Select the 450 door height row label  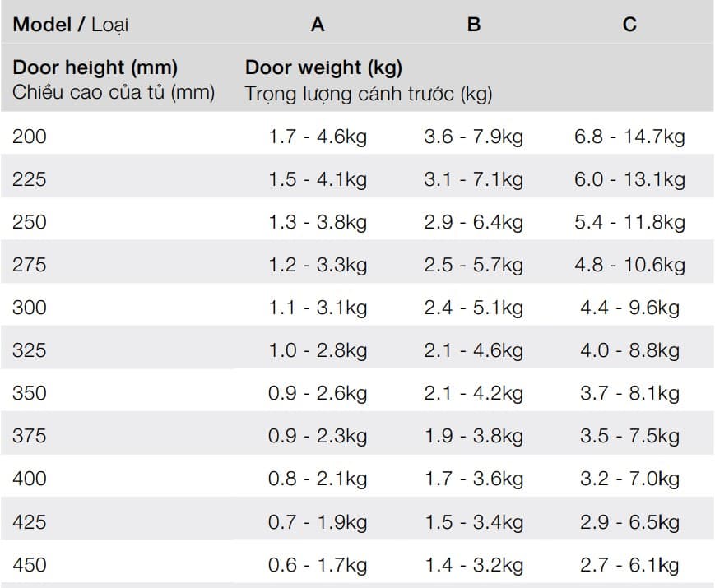[x=30, y=565]
